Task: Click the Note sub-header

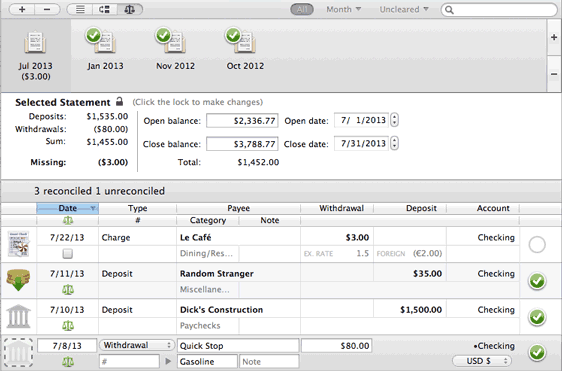Action: point(270,220)
